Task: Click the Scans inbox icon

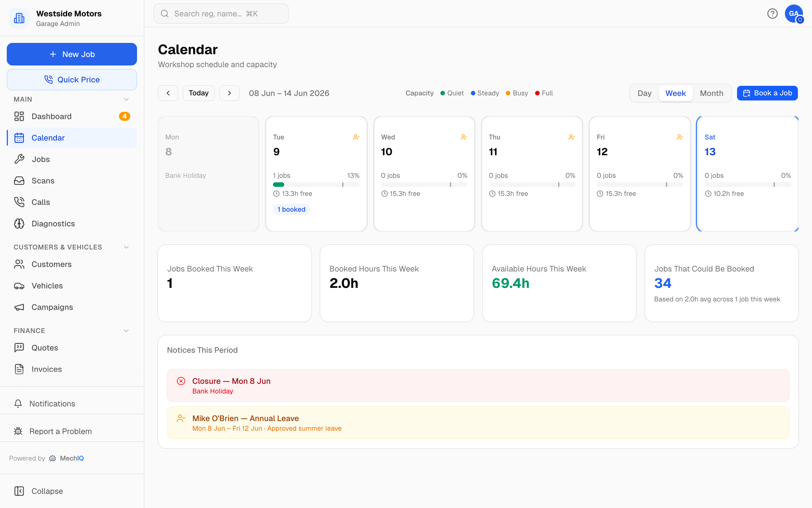Action: click(19, 181)
